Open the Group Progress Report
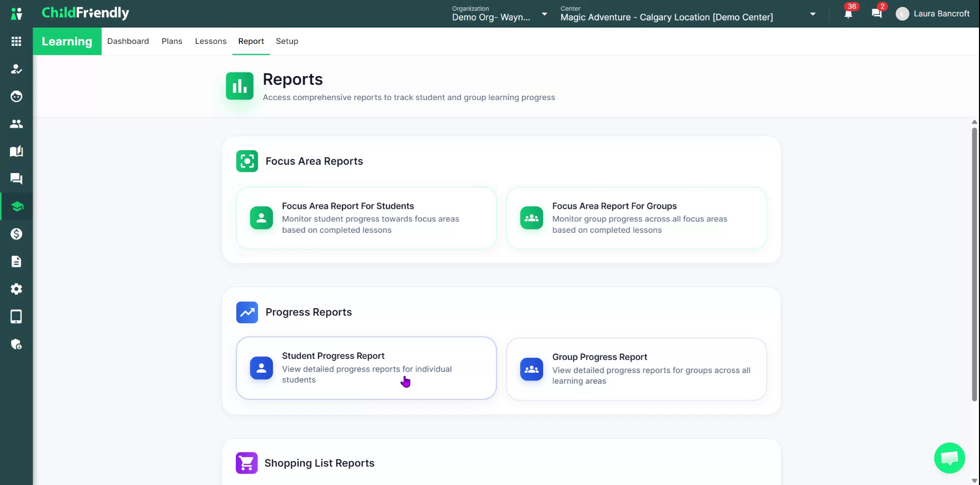The width and height of the screenshot is (980, 485). (636, 369)
